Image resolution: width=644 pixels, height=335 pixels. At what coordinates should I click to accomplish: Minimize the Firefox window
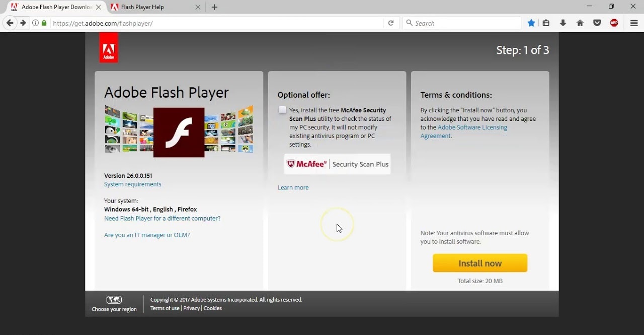pyautogui.click(x=590, y=6)
